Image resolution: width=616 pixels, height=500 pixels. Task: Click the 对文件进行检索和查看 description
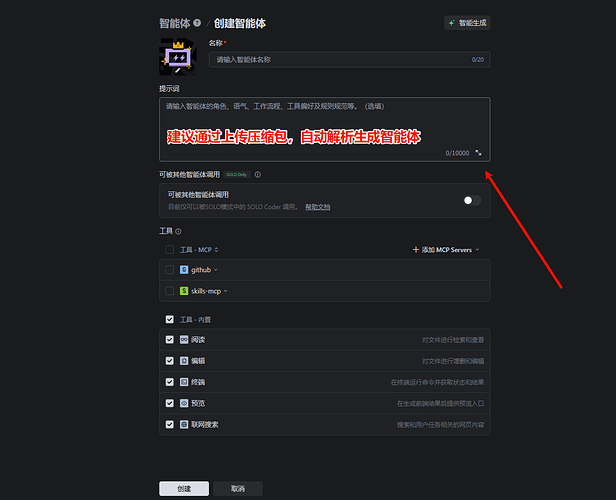453,340
